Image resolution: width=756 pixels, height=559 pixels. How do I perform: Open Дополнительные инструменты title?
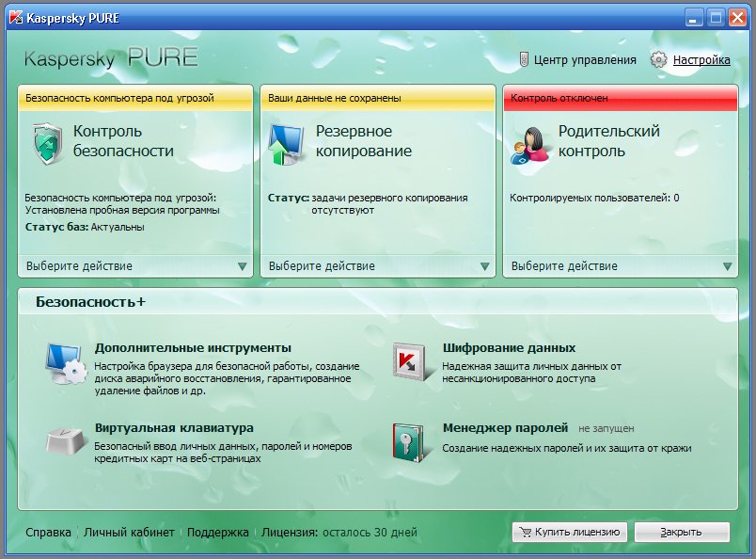coord(193,347)
